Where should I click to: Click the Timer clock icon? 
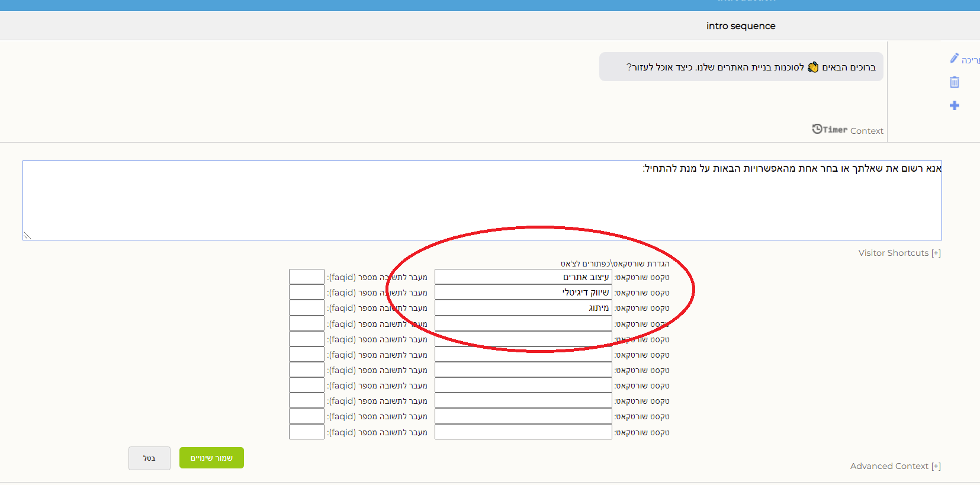point(817,129)
